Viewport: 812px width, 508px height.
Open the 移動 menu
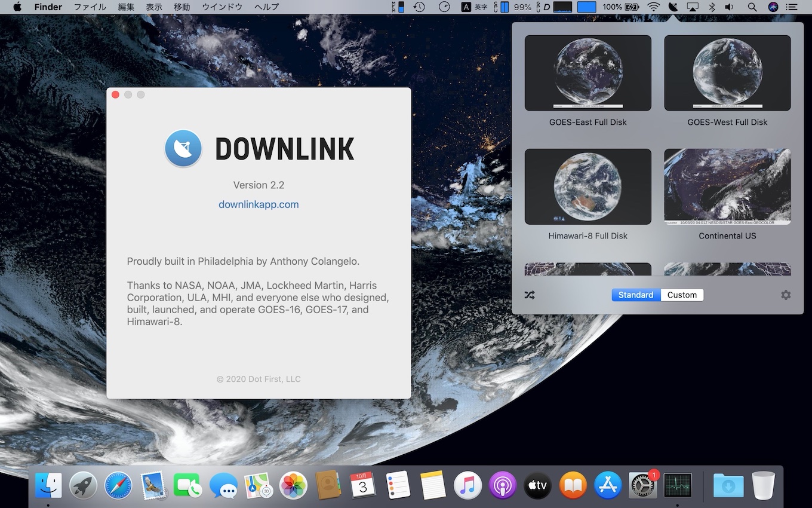pyautogui.click(x=182, y=7)
